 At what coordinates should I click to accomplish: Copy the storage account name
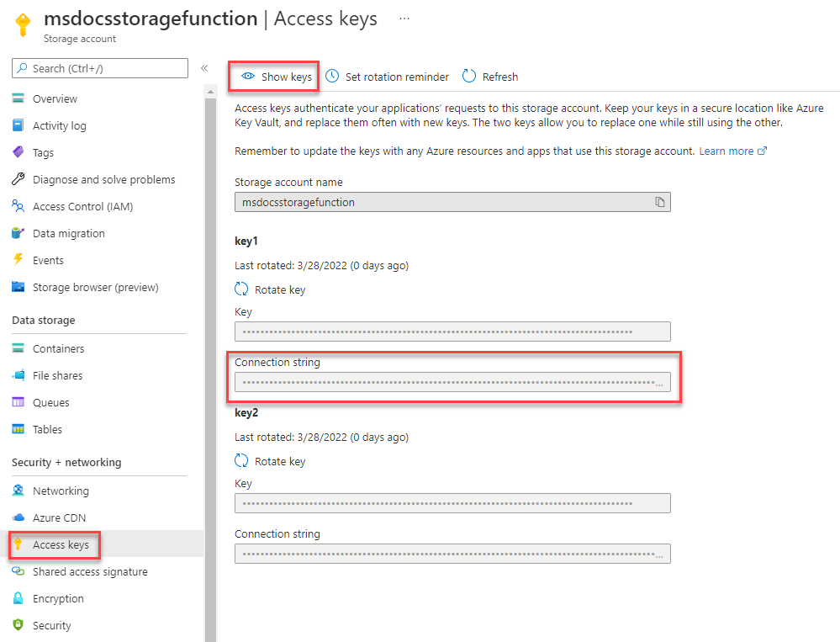[x=660, y=202]
